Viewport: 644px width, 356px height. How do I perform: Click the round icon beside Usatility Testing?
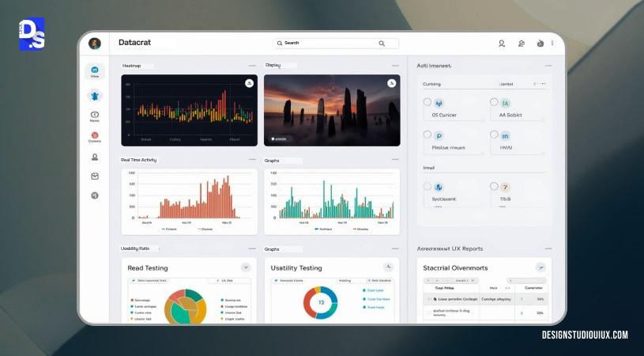tap(388, 267)
